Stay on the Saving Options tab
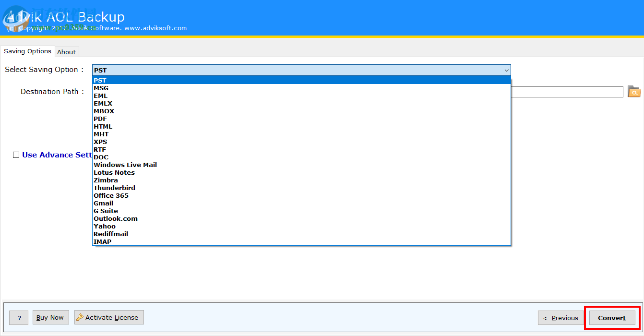 (x=27, y=51)
